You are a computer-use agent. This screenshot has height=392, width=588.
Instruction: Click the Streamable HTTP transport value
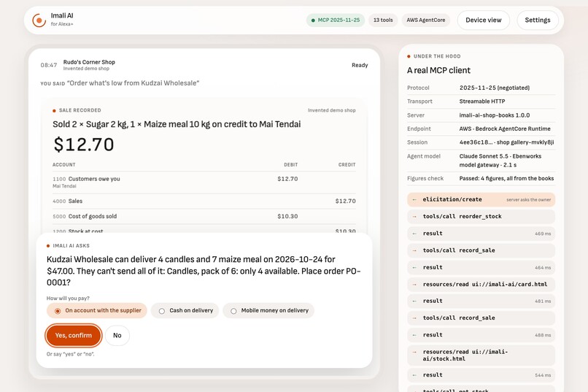coord(482,101)
